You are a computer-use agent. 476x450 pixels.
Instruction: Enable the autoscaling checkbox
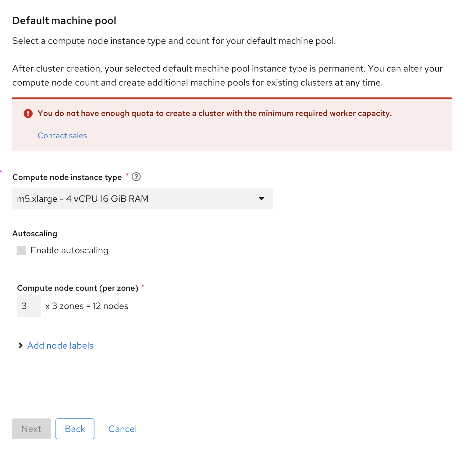click(21, 251)
